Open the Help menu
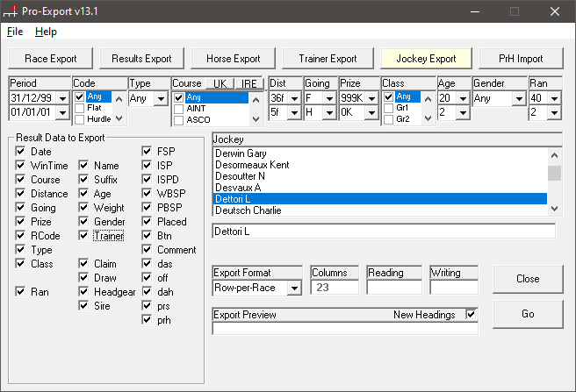 tap(46, 32)
